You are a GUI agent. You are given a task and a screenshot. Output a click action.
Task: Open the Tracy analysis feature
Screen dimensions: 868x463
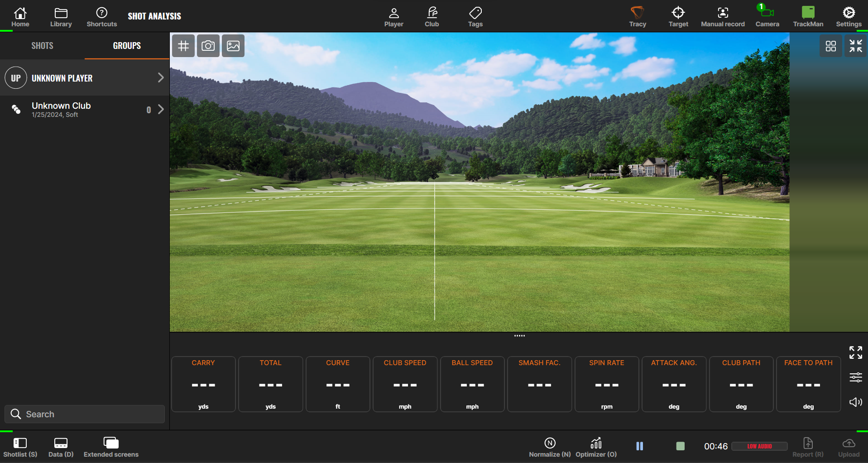638,16
